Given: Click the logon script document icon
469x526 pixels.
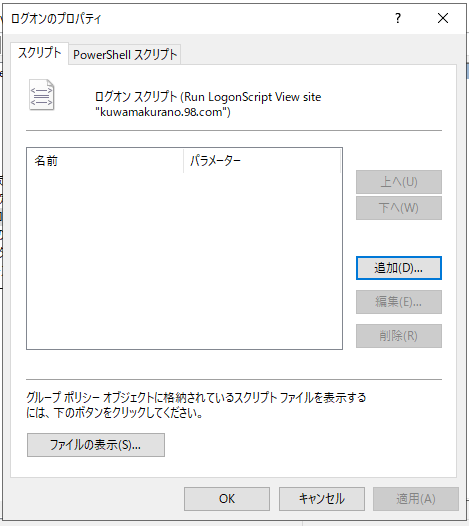Looking at the screenshot, I should click(x=42, y=95).
